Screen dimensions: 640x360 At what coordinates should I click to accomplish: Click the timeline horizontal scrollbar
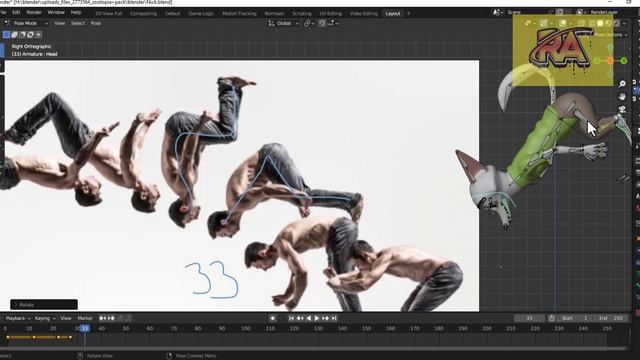(x=313, y=349)
